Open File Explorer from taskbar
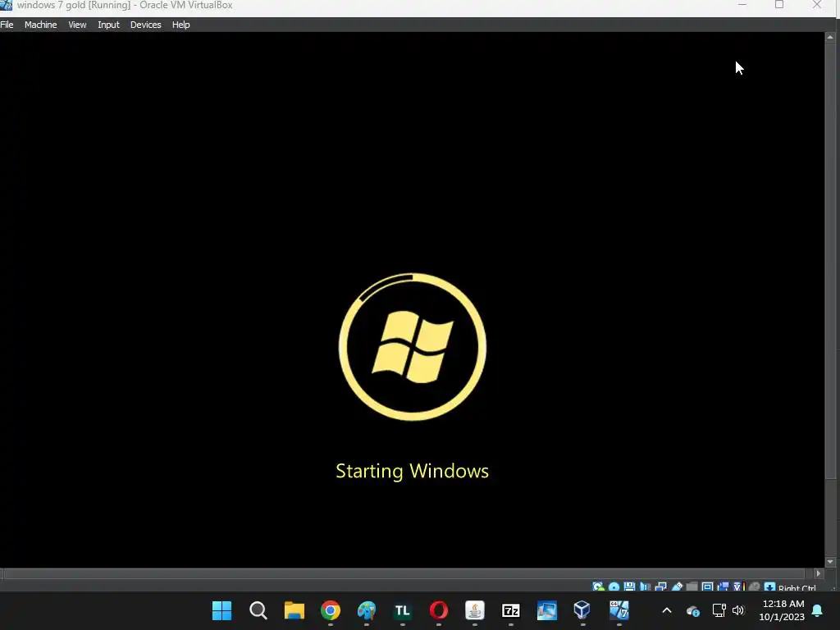 294,610
